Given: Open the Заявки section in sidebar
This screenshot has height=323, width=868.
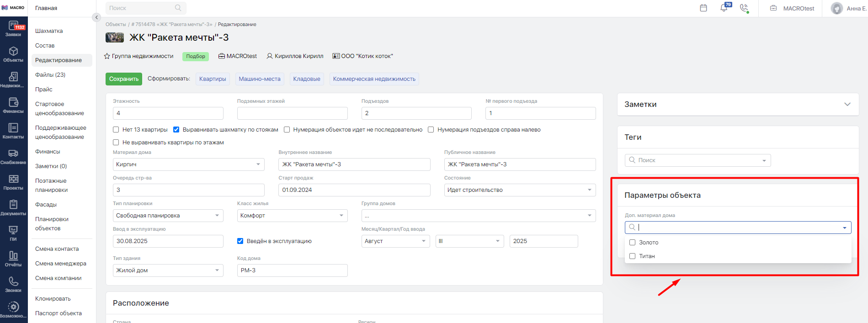Looking at the screenshot, I should click(x=13, y=29).
